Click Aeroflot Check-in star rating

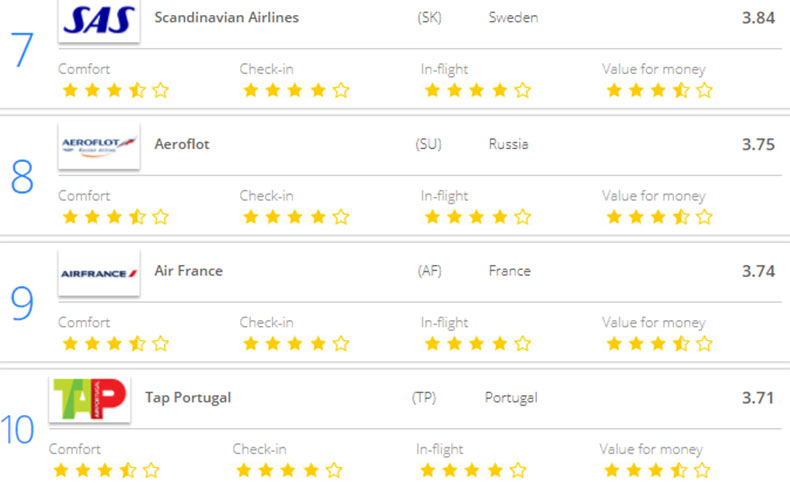point(295,216)
